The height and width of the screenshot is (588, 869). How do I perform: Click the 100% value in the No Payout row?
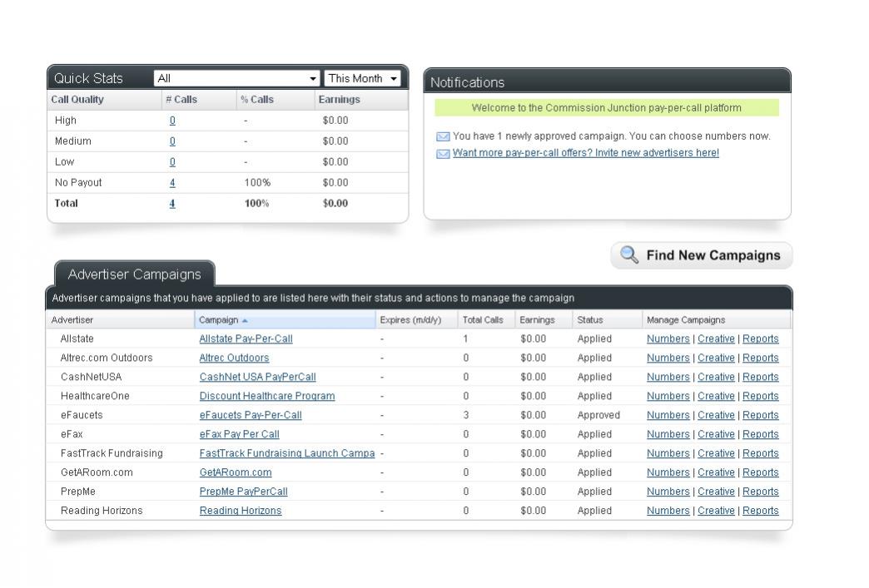pyautogui.click(x=257, y=183)
